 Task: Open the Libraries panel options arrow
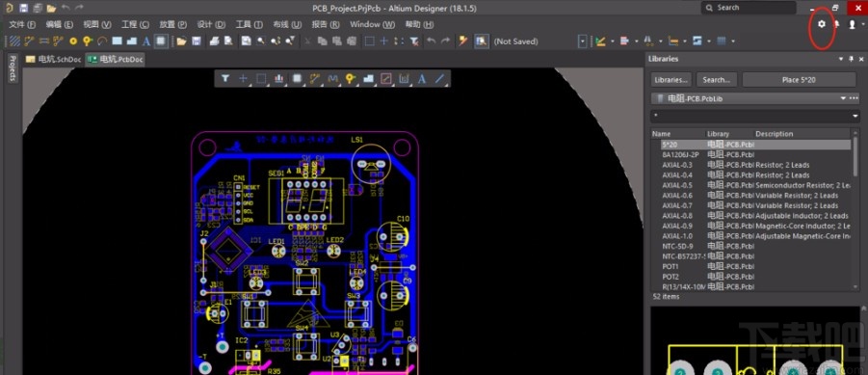click(x=841, y=59)
